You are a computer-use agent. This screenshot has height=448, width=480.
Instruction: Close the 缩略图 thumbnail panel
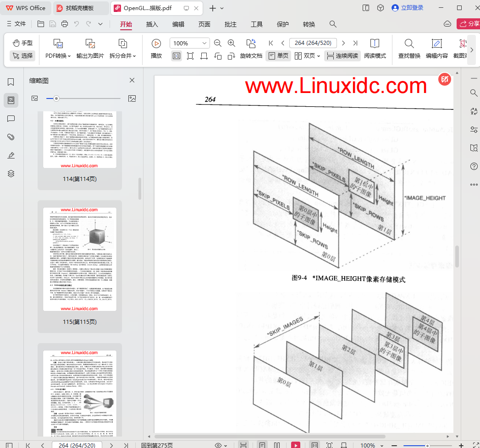[132, 80]
